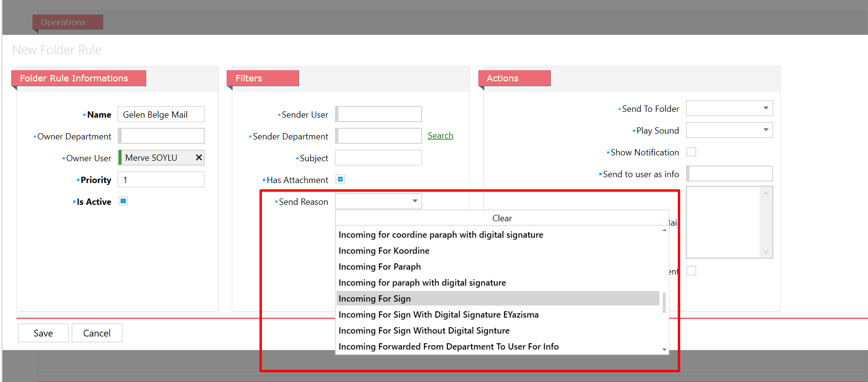868x382 pixels.
Task: Click Clear in Send Reason list
Action: pos(502,218)
